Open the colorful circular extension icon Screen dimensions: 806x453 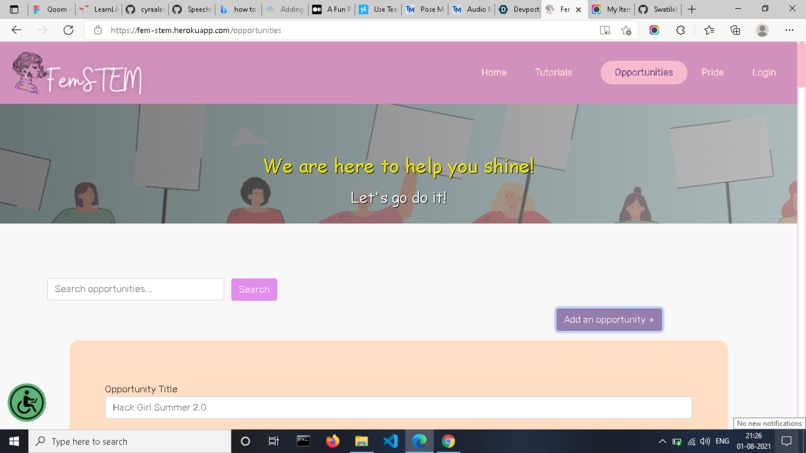(654, 30)
